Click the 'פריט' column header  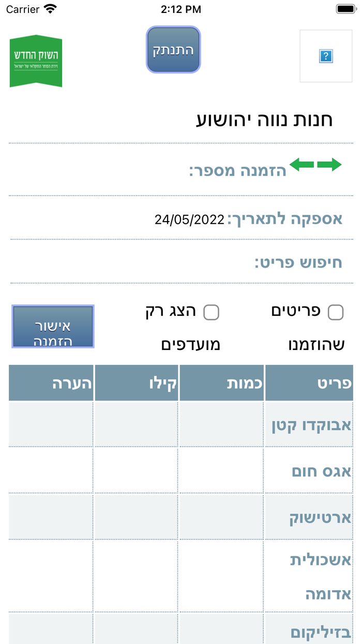click(309, 382)
